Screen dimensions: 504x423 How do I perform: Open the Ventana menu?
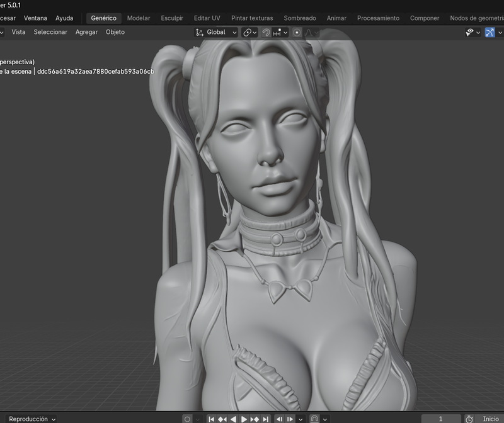(x=35, y=18)
